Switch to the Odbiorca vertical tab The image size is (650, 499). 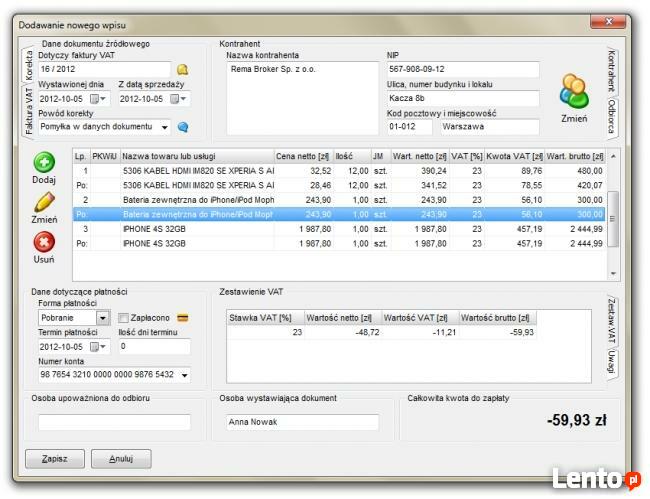tap(611, 117)
